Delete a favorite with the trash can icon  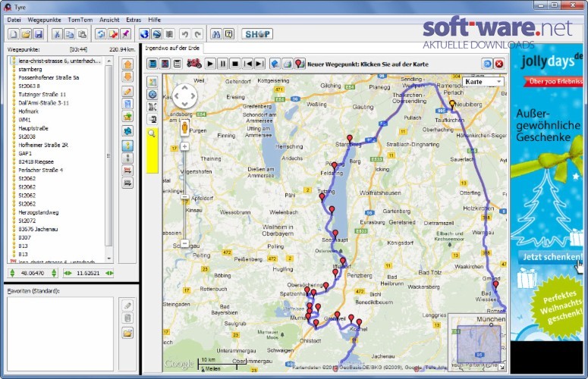127,318
